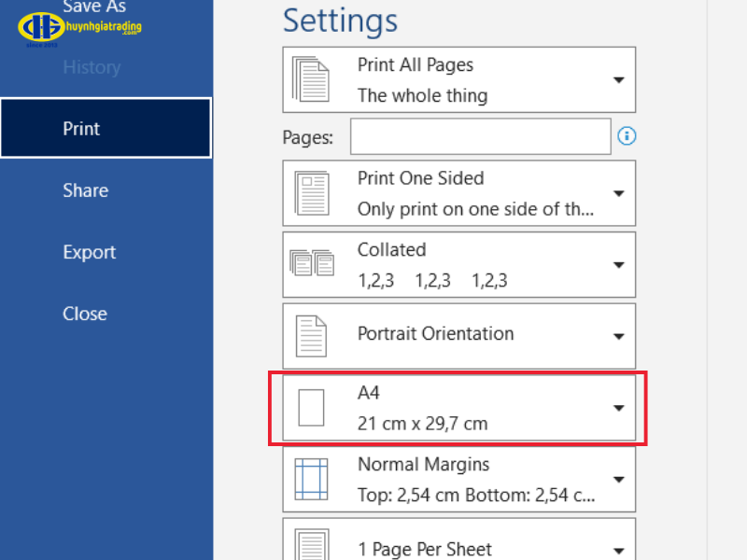Click the A4 paper size icon
747x560 pixels.
(x=310, y=409)
